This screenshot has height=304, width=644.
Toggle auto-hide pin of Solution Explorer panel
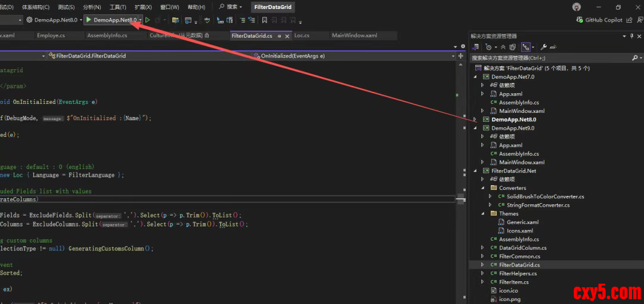632,36
